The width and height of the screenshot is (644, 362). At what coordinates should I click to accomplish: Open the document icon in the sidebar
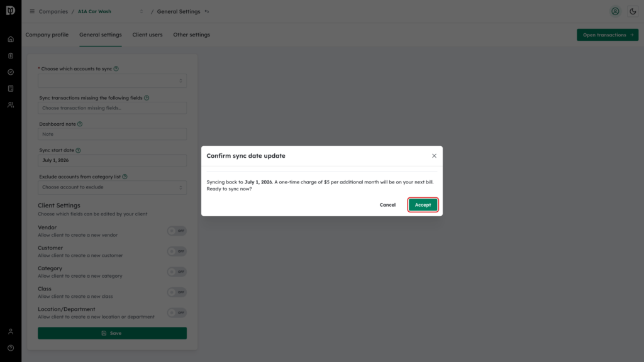[x=11, y=89]
